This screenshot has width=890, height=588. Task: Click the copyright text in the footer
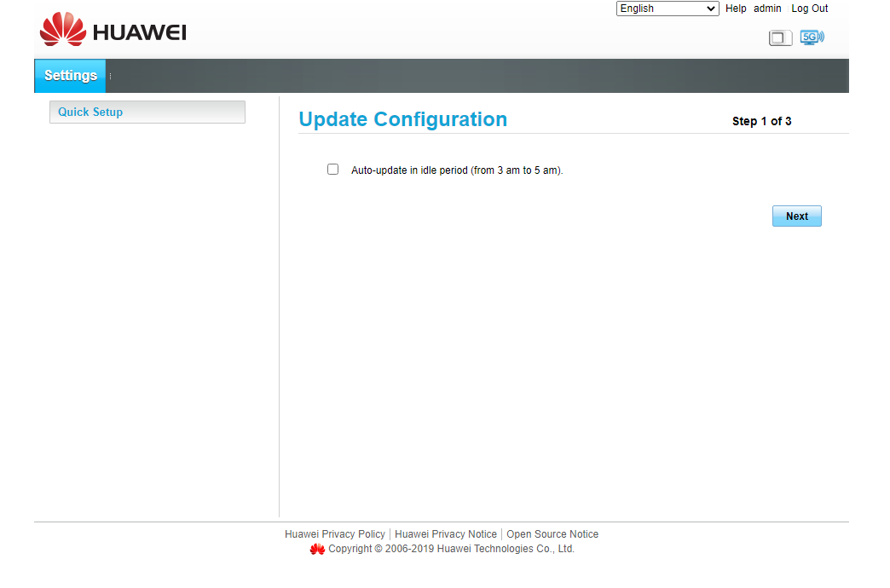pyautogui.click(x=451, y=549)
